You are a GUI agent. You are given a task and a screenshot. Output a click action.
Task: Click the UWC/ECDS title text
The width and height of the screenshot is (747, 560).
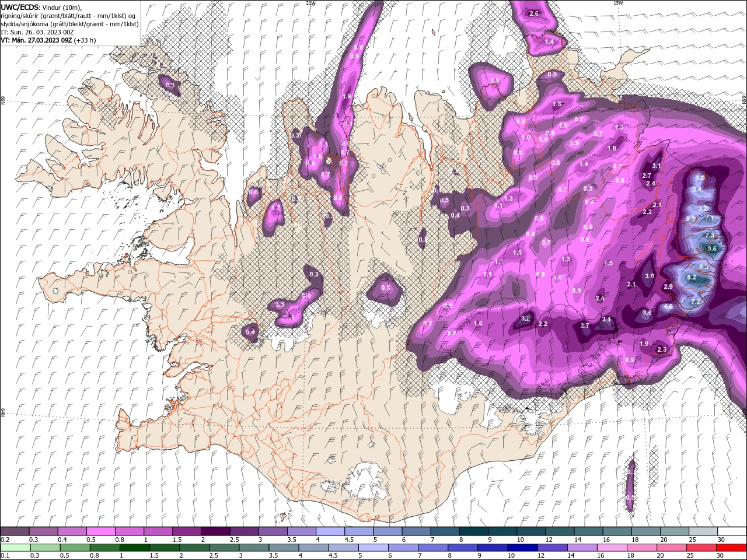(20, 7)
